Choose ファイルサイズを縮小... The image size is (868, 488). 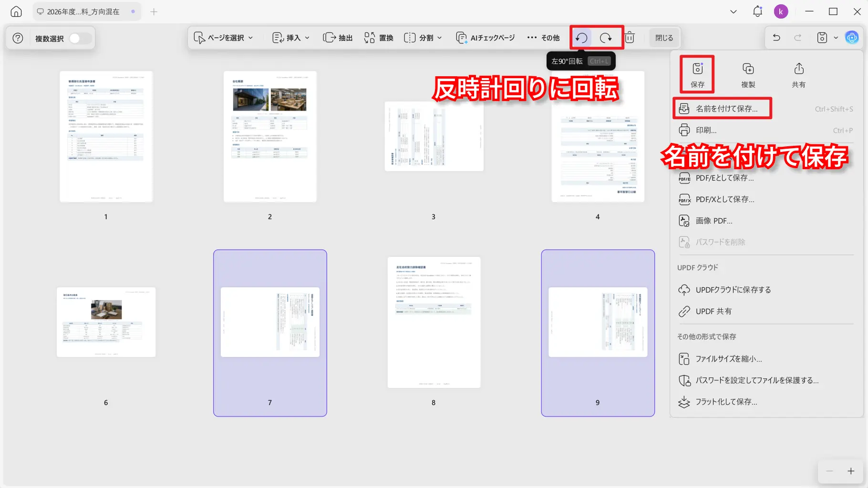(765, 359)
